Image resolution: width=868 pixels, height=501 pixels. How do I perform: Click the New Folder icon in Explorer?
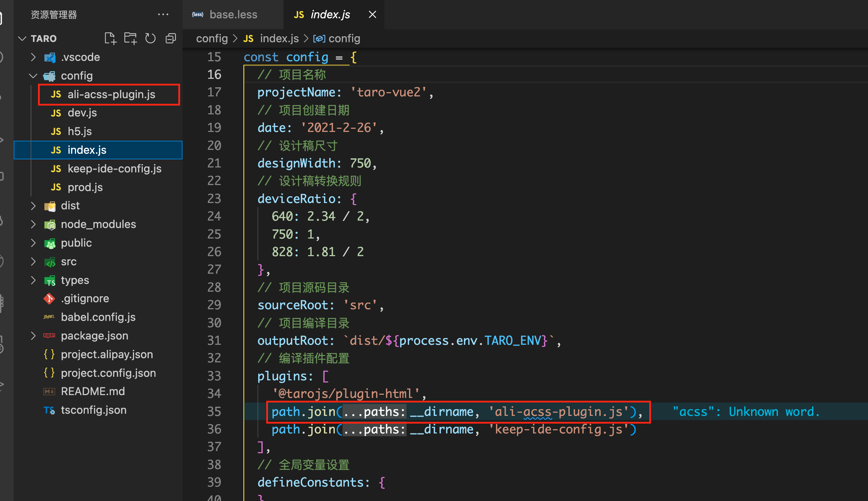tap(130, 38)
